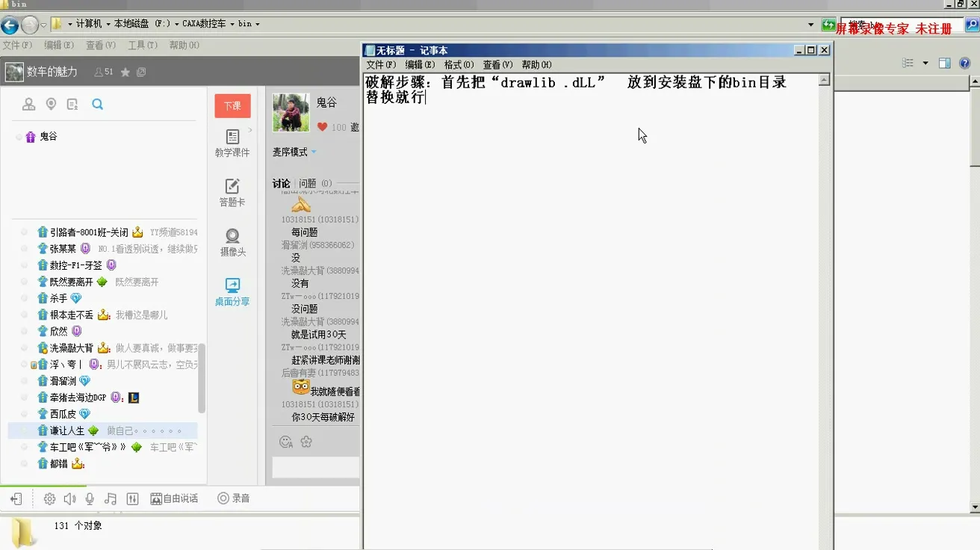Open the 麦序模式 dropdown
This screenshot has width=980, height=550.
pos(291,152)
